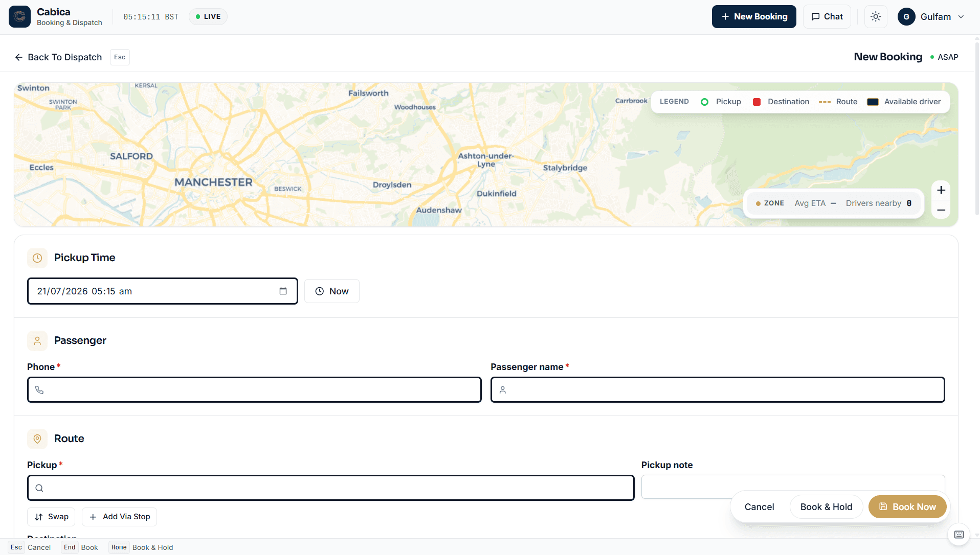980x555 pixels.
Task: Click the Destination legend red swatch
Action: pos(756,102)
